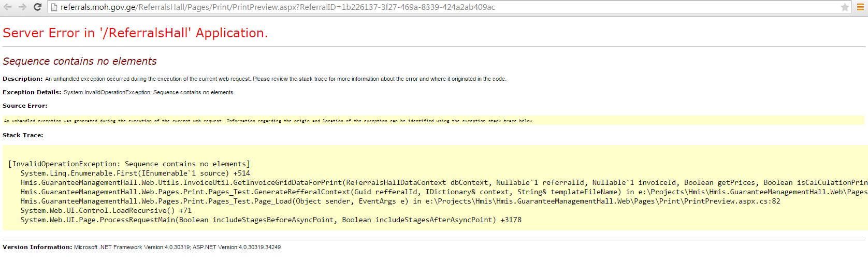Viewport: 868px width, 260px height.
Task: Click the browser back arrow
Action: pos(7,7)
